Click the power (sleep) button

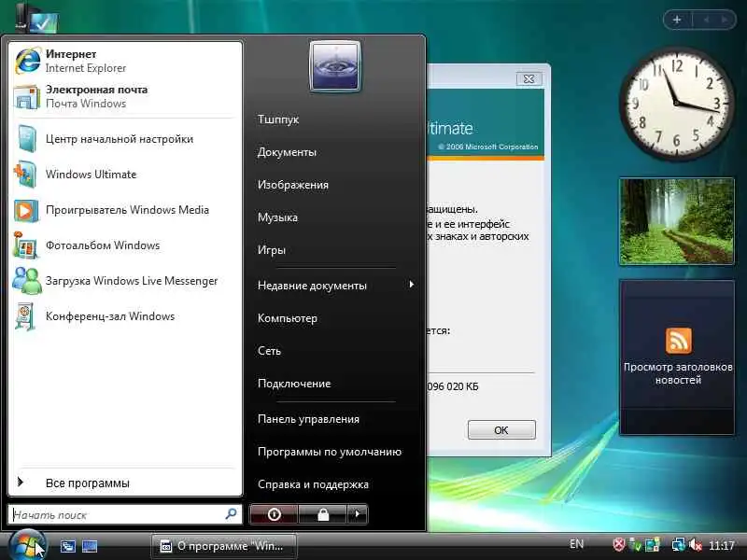[274, 514]
